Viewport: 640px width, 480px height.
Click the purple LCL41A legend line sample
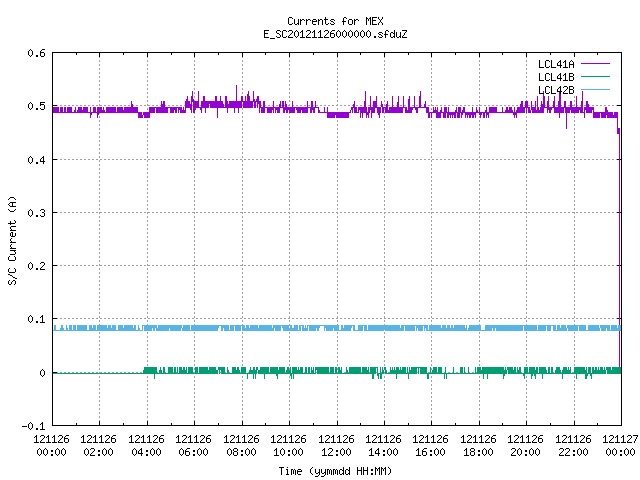[595, 64]
